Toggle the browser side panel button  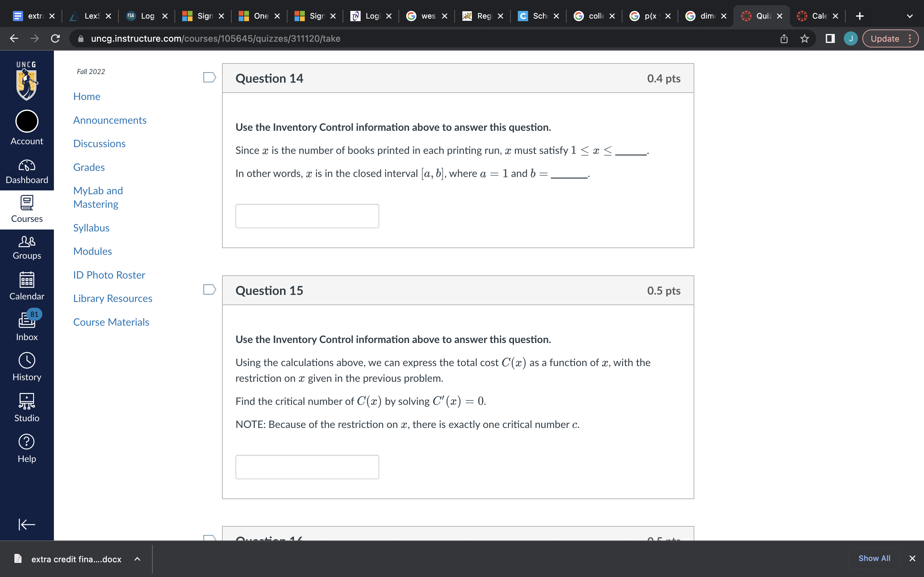(830, 38)
